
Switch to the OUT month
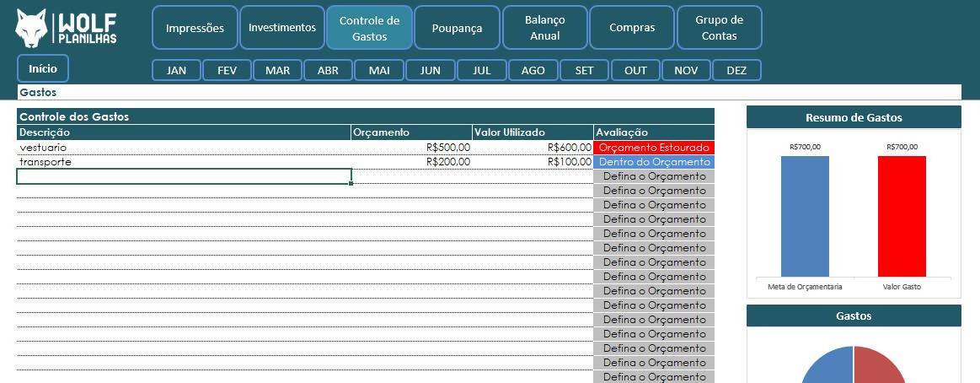click(x=635, y=70)
